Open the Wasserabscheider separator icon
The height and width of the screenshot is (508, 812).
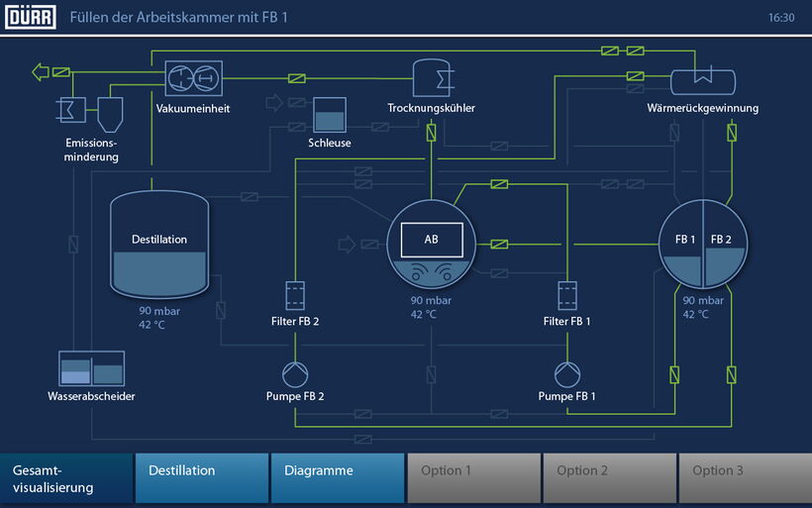[x=92, y=368]
